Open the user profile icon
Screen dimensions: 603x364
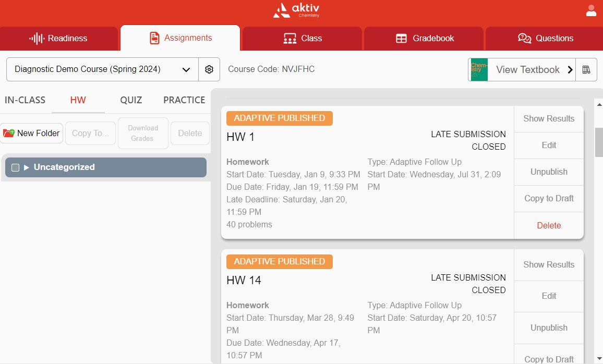coord(591,10)
